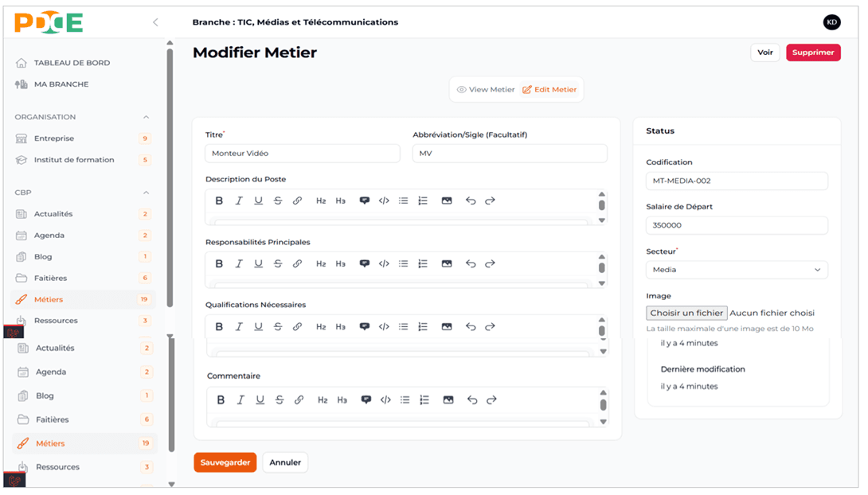Open the Secteur dropdown showing Media
The width and height of the screenshot is (868, 495).
[737, 269]
